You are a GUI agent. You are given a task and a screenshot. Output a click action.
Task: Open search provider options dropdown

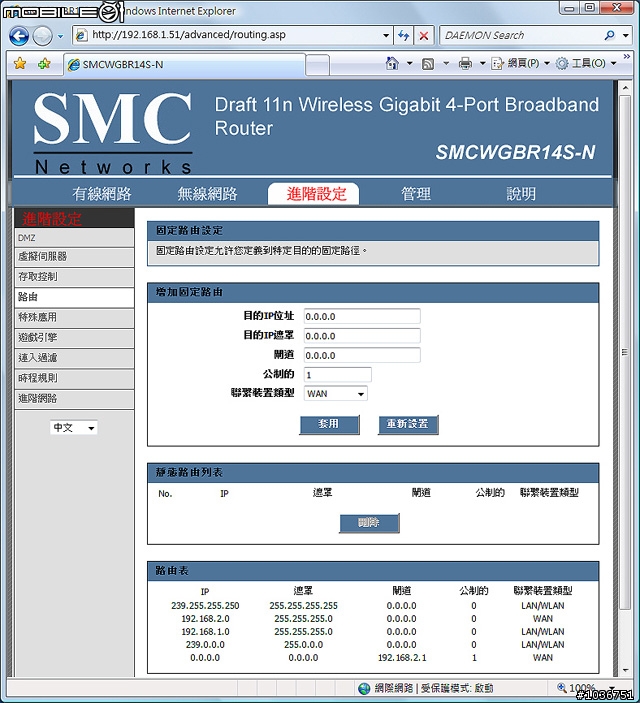[626, 35]
